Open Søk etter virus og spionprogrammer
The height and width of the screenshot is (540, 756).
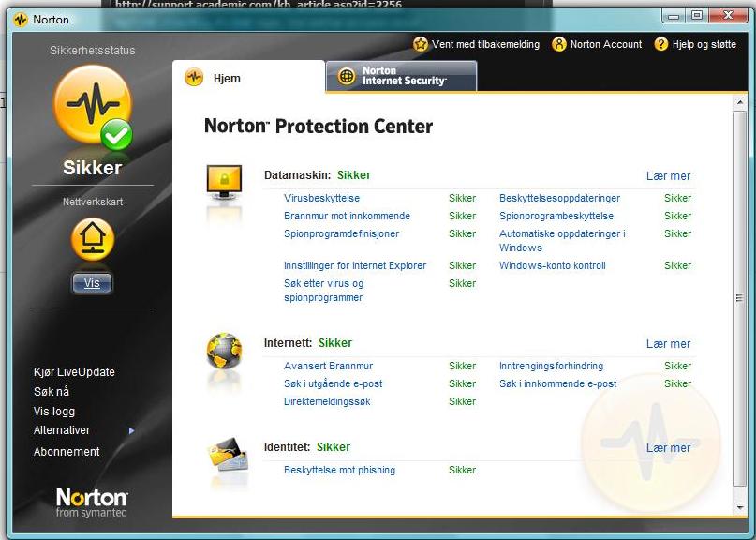[x=323, y=291]
